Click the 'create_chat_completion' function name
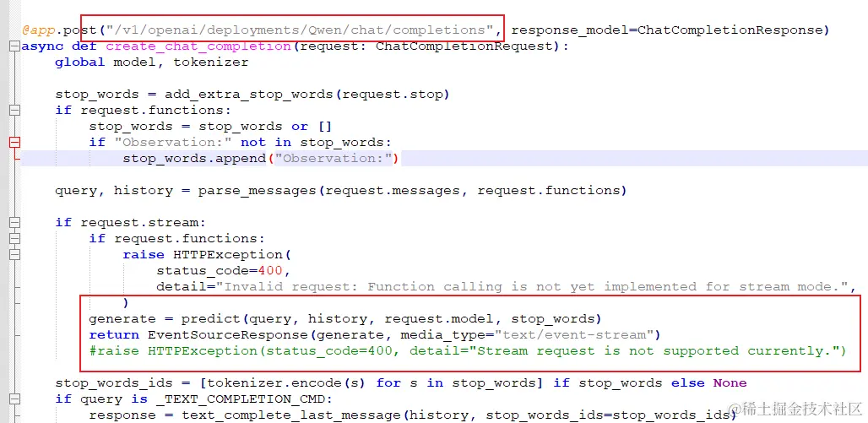This screenshot has width=868, height=423. [x=198, y=46]
